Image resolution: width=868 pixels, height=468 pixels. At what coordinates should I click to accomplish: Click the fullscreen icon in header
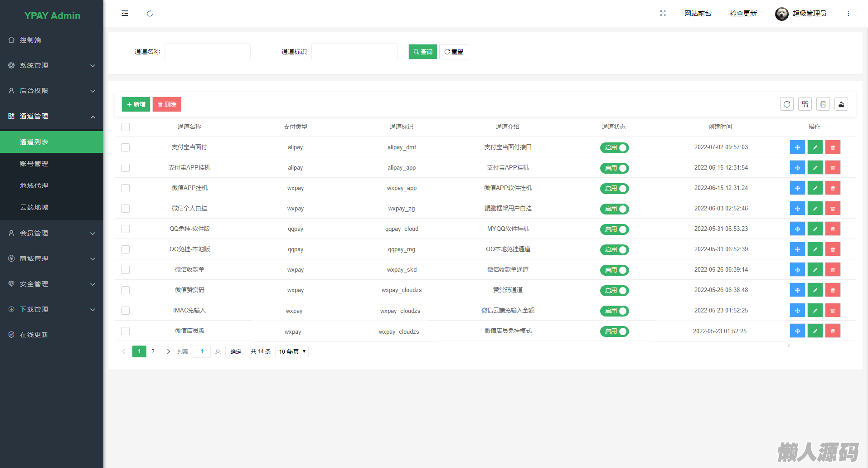point(663,14)
